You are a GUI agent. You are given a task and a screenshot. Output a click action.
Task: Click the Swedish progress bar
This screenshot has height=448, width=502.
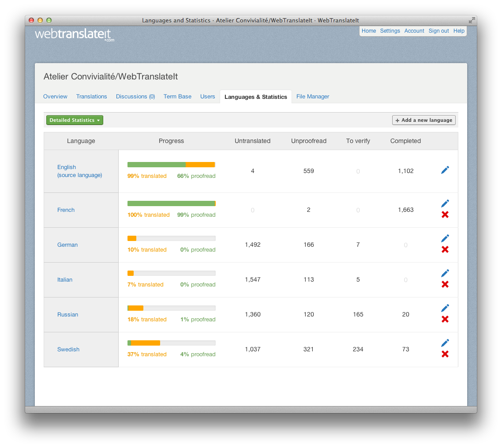pyautogui.click(x=172, y=343)
